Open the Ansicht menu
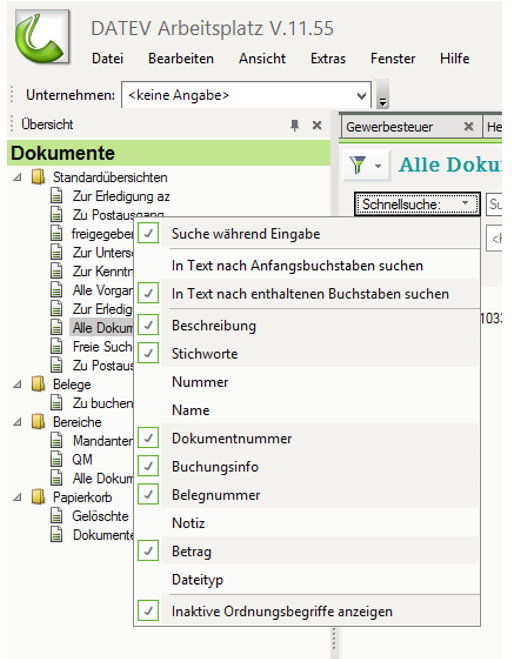 click(x=262, y=58)
